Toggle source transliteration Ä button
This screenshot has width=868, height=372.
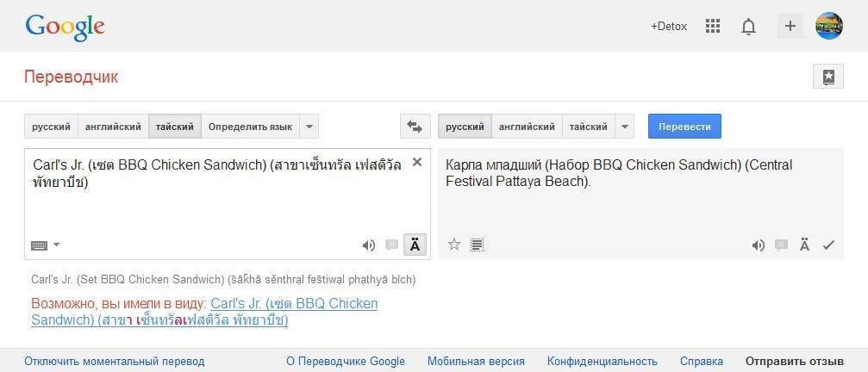pos(415,245)
